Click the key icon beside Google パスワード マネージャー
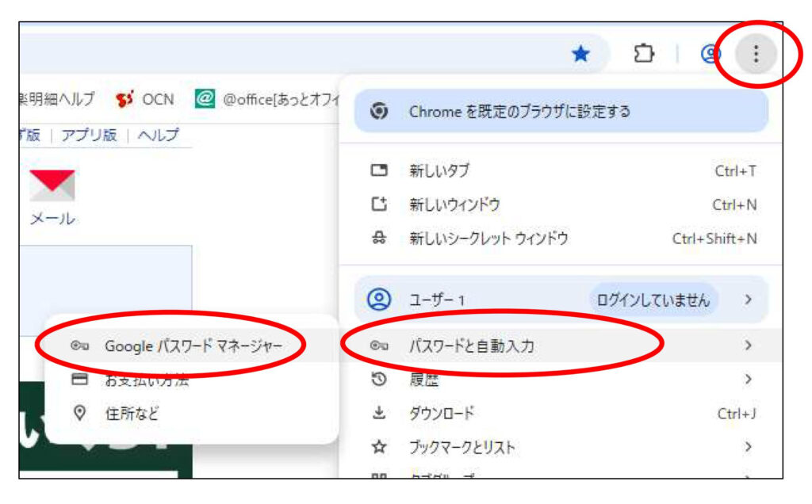This screenshot has height=504, width=812. point(79,346)
